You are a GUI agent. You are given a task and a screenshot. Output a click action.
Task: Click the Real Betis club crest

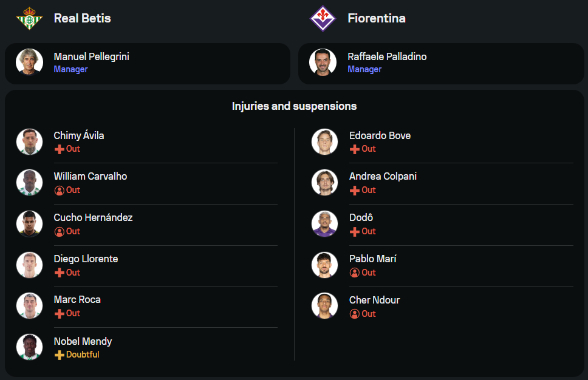pos(29,18)
